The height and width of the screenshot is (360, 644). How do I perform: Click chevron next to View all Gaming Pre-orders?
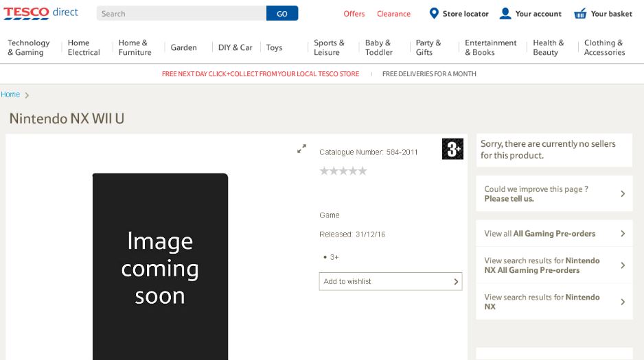coord(623,233)
